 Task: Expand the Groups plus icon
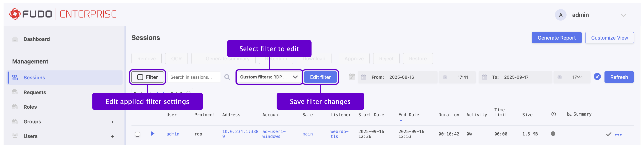113,122
